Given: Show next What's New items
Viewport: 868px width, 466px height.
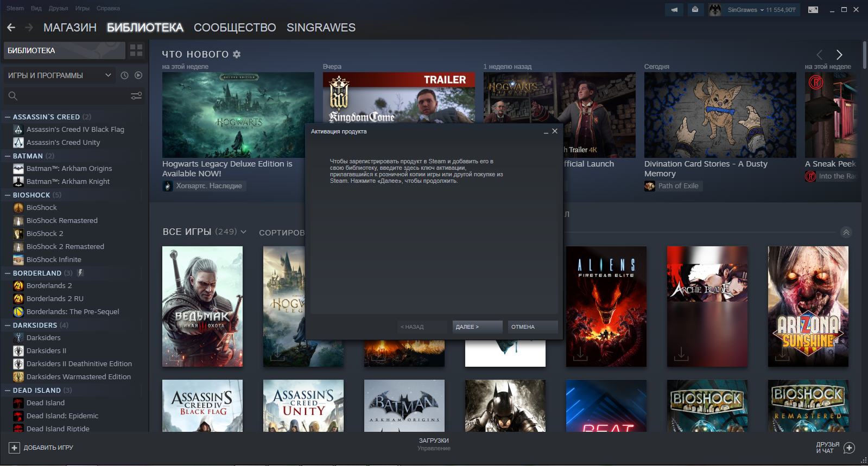Looking at the screenshot, I should (x=839, y=54).
